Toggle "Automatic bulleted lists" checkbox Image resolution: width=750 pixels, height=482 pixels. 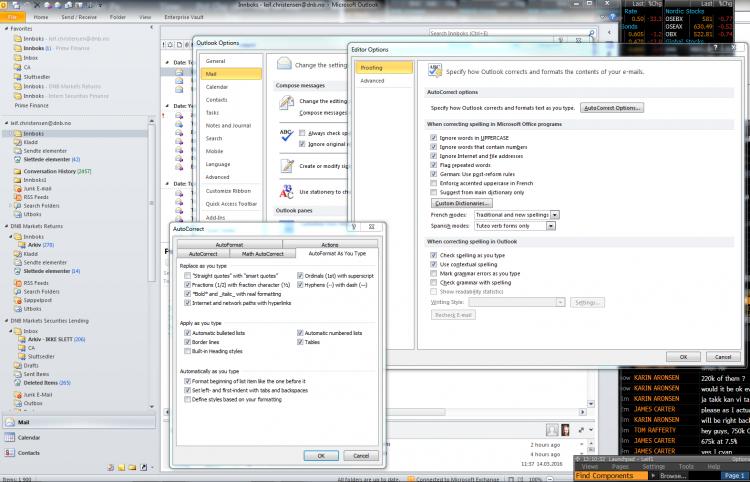click(x=187, y=332)
